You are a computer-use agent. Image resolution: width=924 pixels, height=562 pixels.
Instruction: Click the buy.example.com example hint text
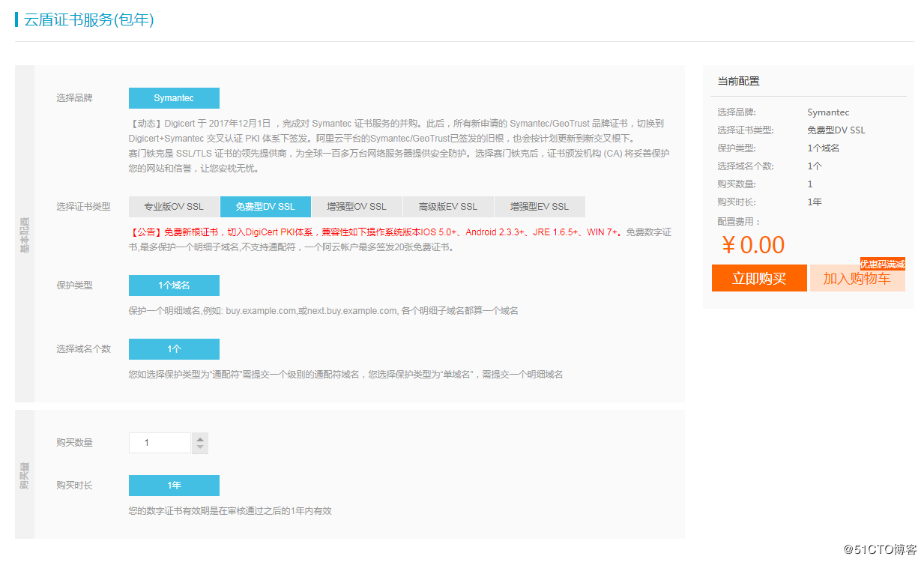point(323,310)
